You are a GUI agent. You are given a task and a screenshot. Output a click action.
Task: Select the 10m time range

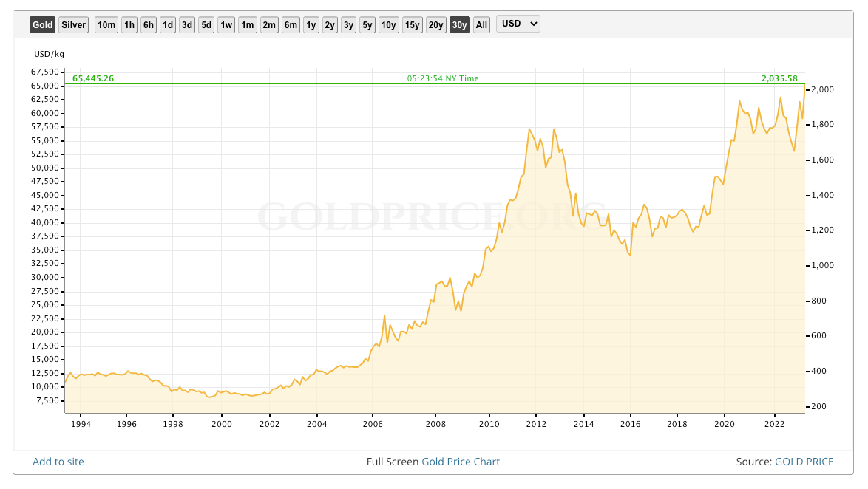(x=106, y=25)
